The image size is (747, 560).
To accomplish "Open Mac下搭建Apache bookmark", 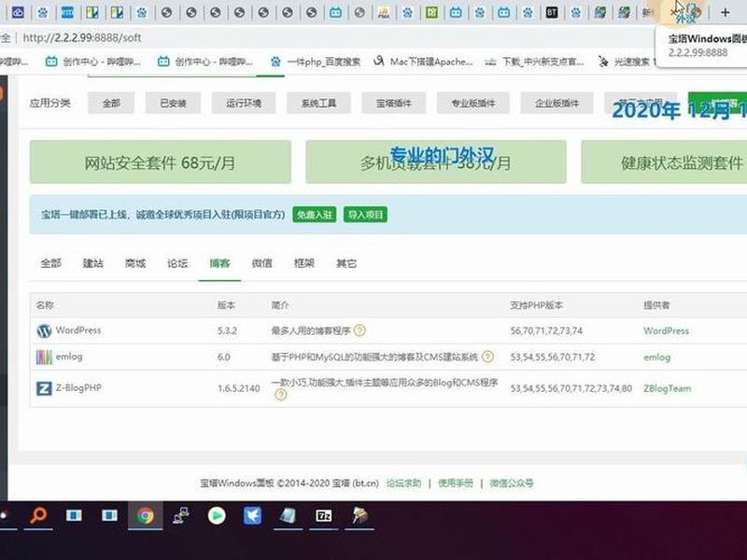I will click(424, 62).
